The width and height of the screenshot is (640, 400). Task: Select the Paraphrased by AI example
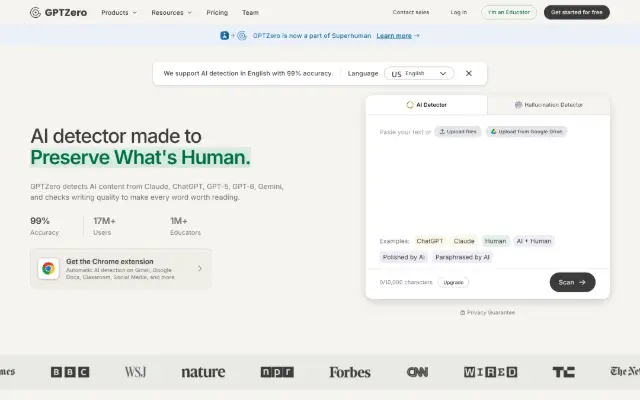tap(462, 257)
